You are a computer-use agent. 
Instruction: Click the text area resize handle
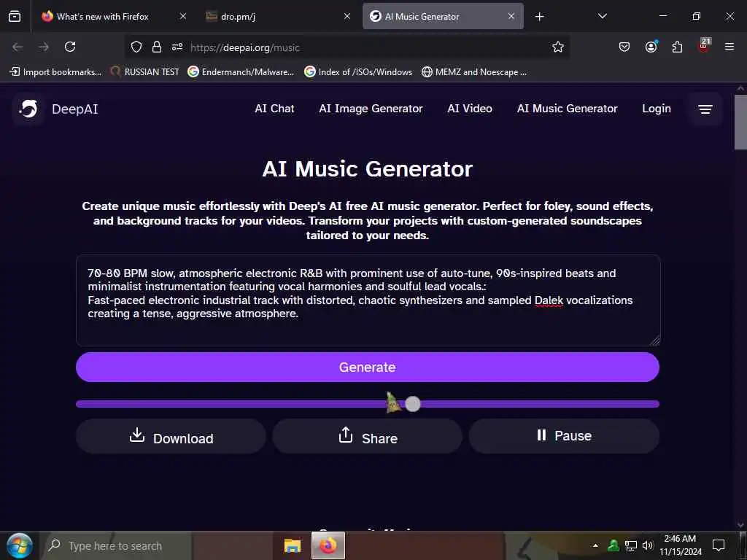655,341
